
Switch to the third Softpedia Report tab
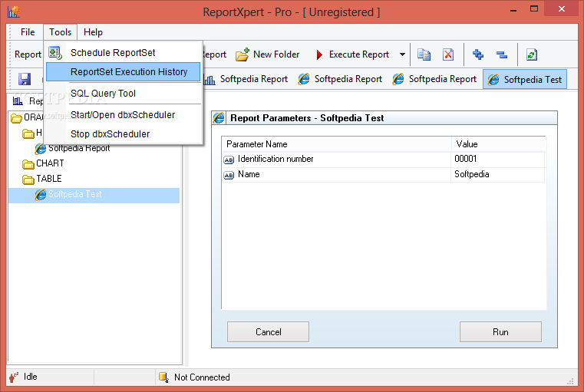pyautogui.click(x=434, y=79)
